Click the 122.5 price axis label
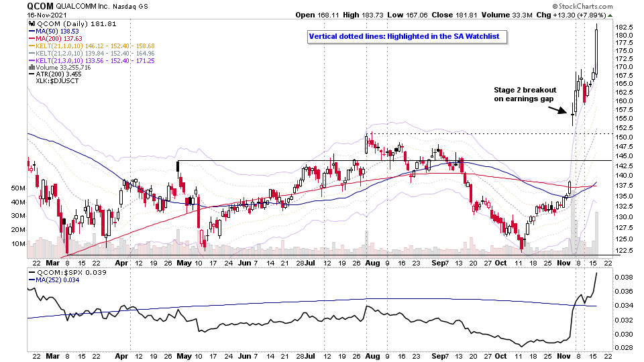The image size is (644, 362). 624,250
